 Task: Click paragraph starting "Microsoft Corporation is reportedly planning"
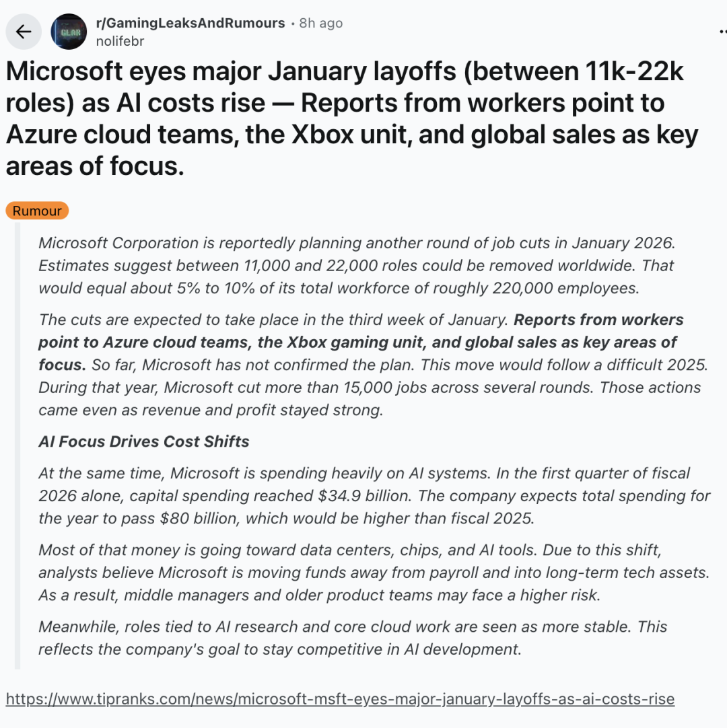[355, 265]
